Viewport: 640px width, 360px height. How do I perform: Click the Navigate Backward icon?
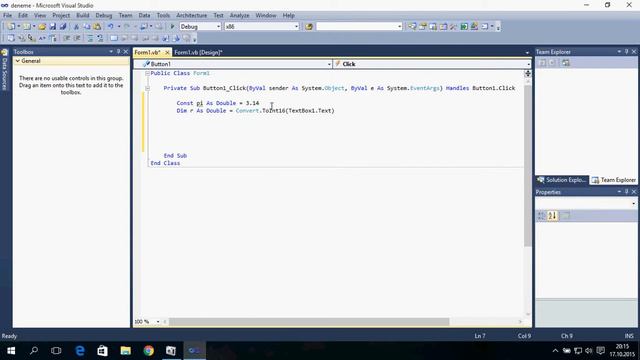point(143,27)
